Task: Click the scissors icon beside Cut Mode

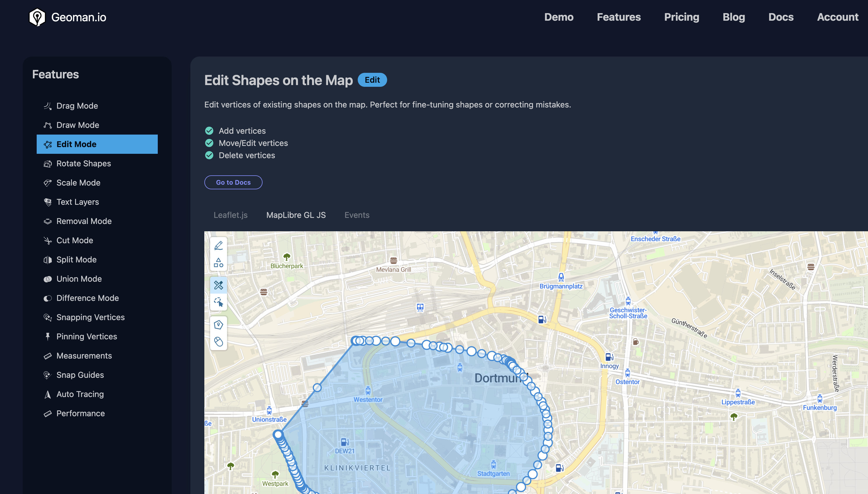Action: (48, 240)
